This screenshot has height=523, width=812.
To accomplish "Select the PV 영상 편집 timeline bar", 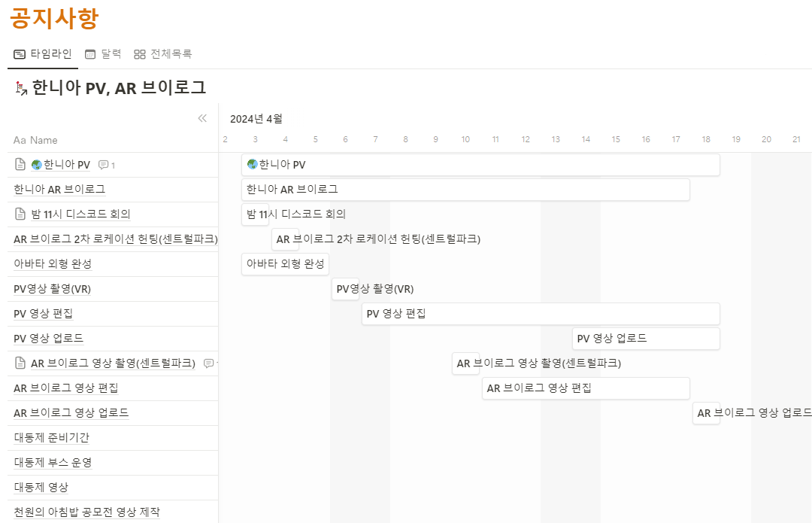I will (540, 314).
